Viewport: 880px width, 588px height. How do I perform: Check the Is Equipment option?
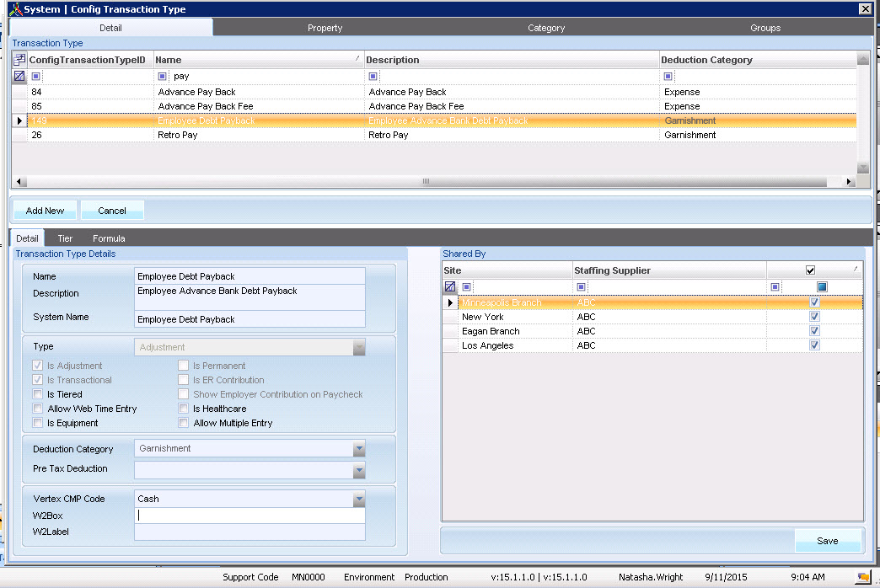pyautogui.click(x=38, y=423)
